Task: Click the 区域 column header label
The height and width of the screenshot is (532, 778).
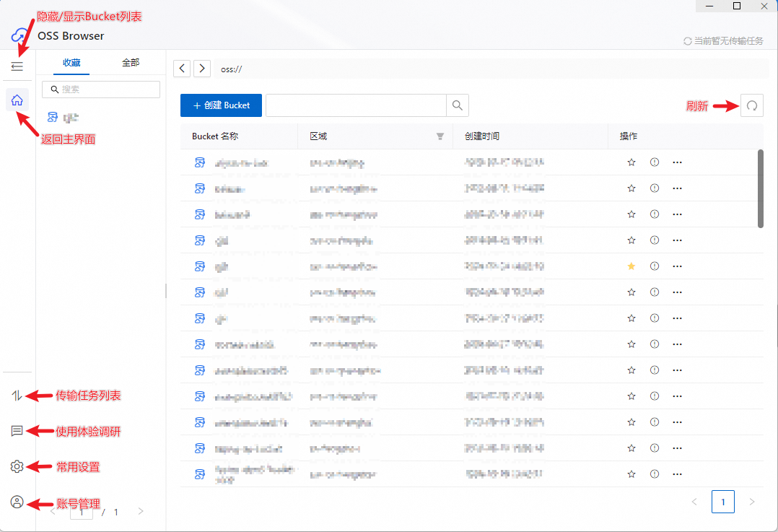Action: 318,136
